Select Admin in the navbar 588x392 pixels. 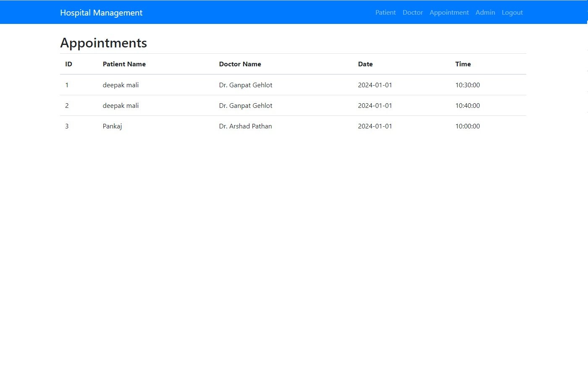point(485,13)
